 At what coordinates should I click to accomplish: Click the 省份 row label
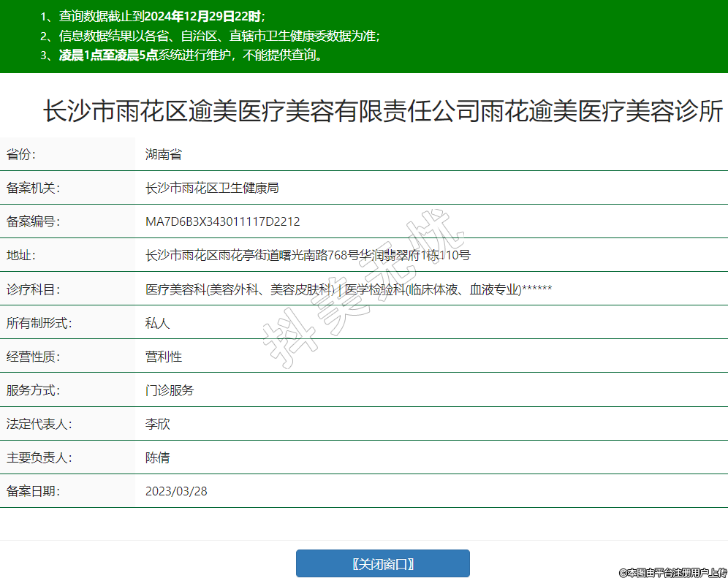[20, 154]
